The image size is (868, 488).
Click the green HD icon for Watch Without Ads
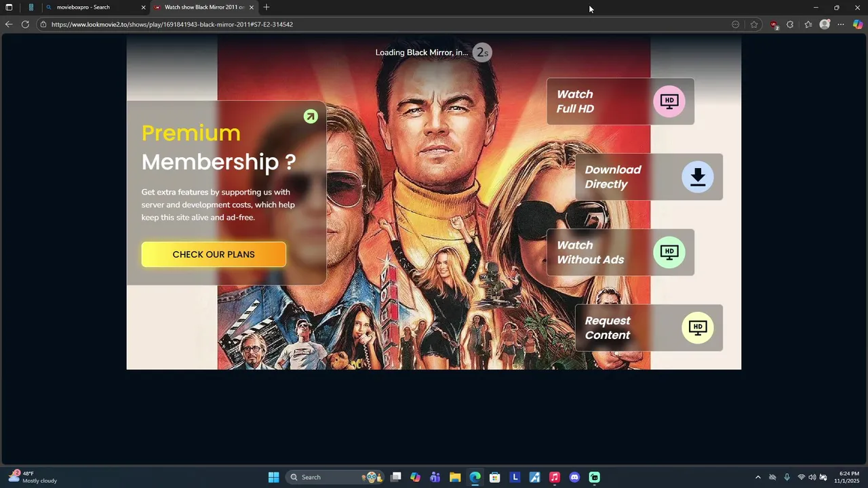[669, 252]
